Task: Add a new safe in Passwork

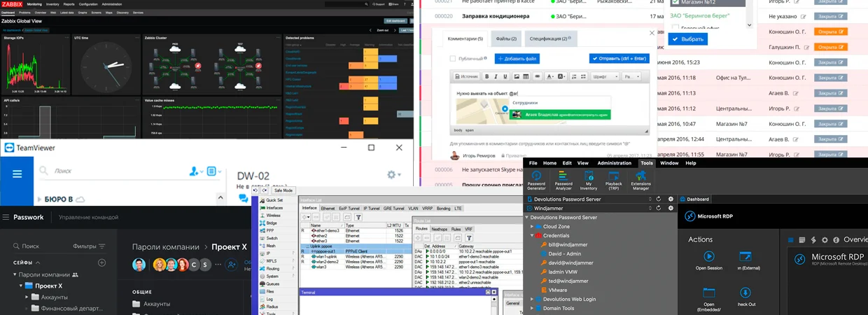Action: (101, 262)
